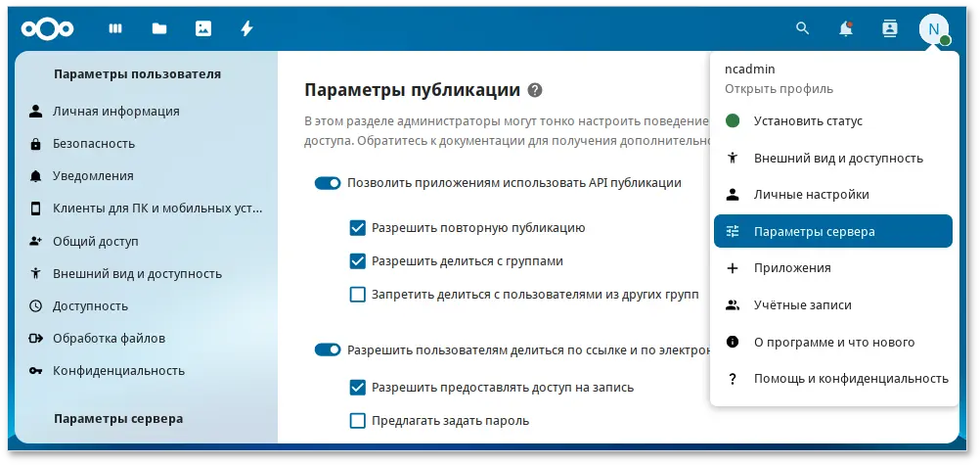Screen dimensions: 980x465
Task: Click the bell icon for Уведомления
Action: coord(35,176)
